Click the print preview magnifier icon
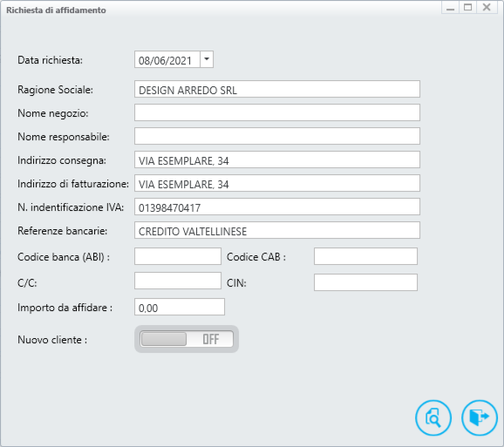The width and height of the screenshot is (504, 447). (x=433, y=417)
